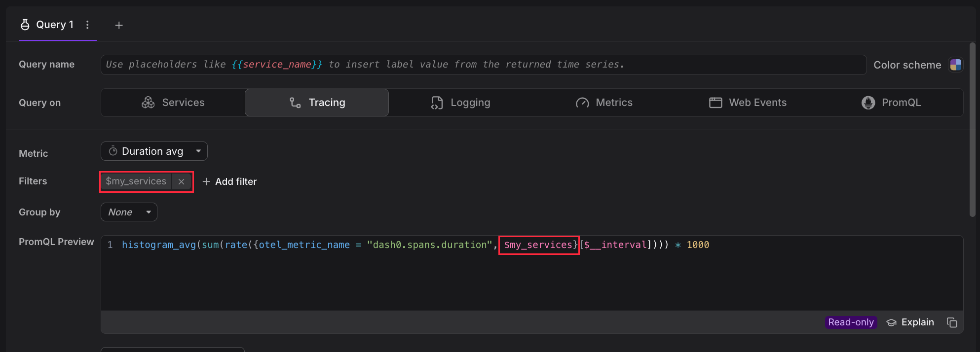
Task: Click the Metrics gauge icon
Action: [582, 103]
